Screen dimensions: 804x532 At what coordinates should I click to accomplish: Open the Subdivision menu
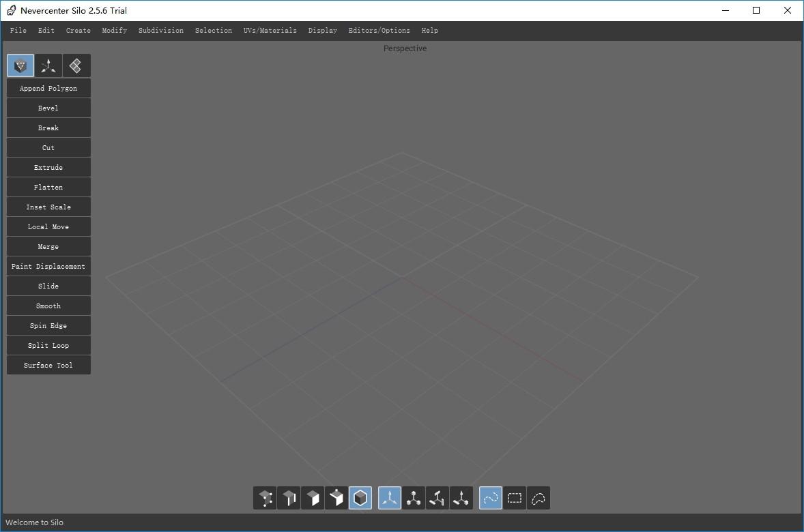(161, 30)
